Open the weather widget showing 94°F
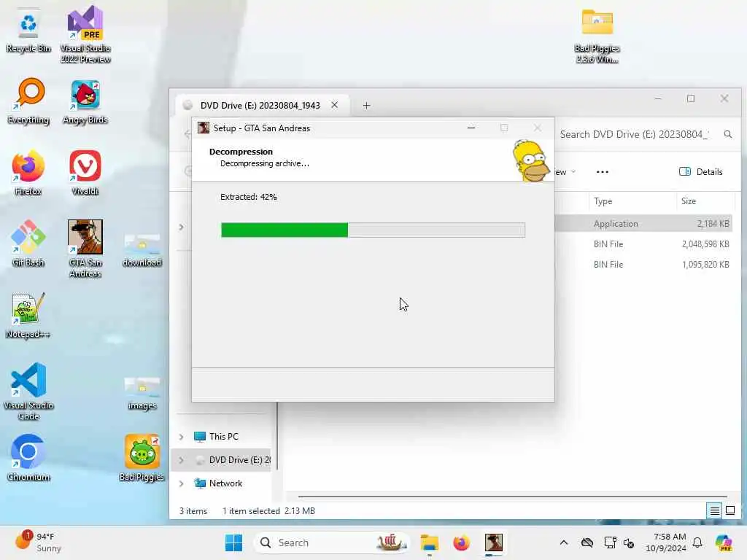 pyautogui.click(x=38, y=542)
